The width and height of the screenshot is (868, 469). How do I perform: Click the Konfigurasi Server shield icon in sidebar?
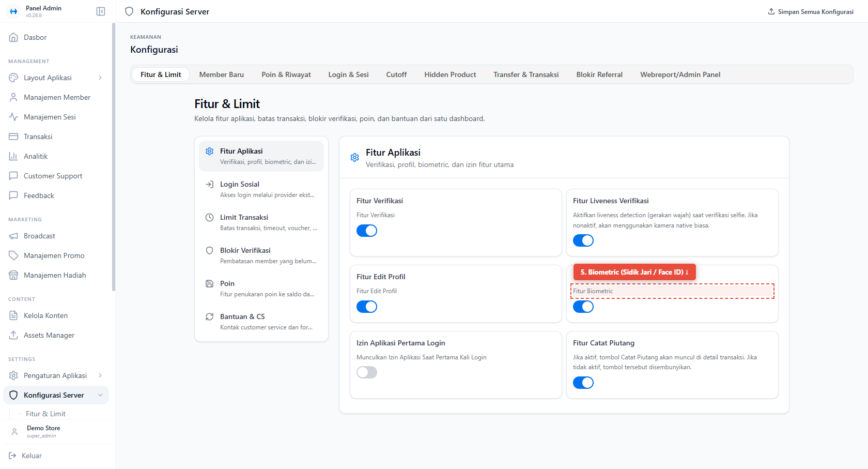pyautogui.click(x=13, y=395)
